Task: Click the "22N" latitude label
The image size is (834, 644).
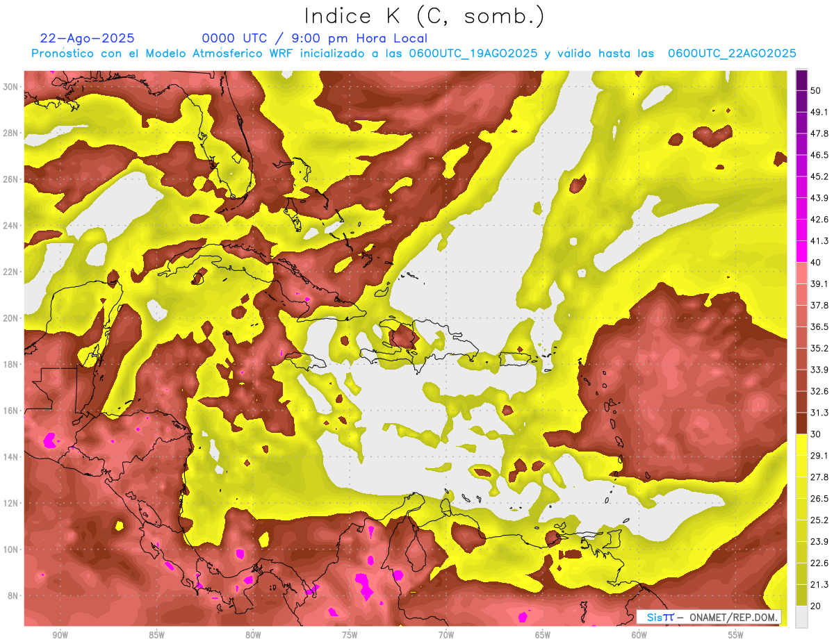Action: 11,272
